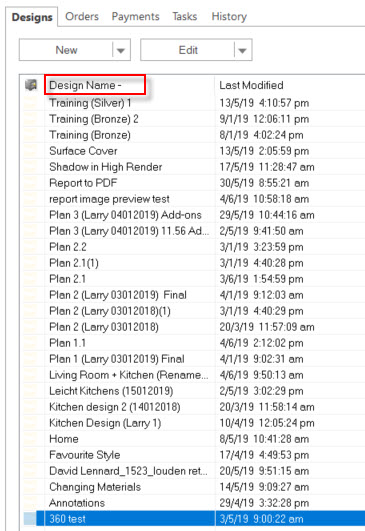Sort by Last Modified column header
The image size is (365, 531).
tap(251, 85)
